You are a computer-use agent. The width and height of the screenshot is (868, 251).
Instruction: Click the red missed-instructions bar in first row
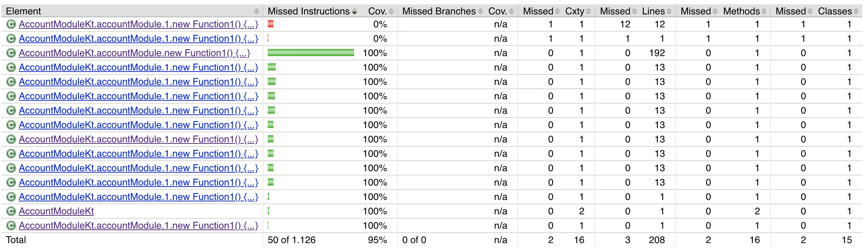pos(271,24)
